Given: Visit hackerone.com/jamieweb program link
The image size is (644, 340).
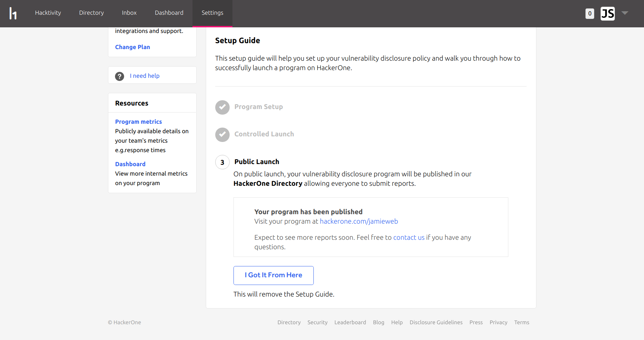Looking at the screenshot, I should (359, 221).
